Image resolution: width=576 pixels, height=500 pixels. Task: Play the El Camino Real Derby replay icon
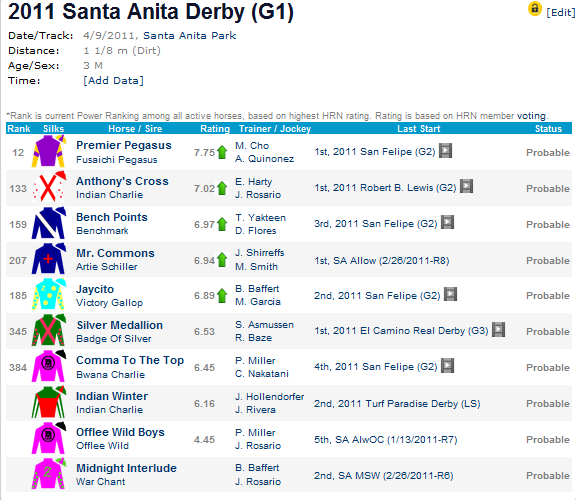[x=498, y=330]
